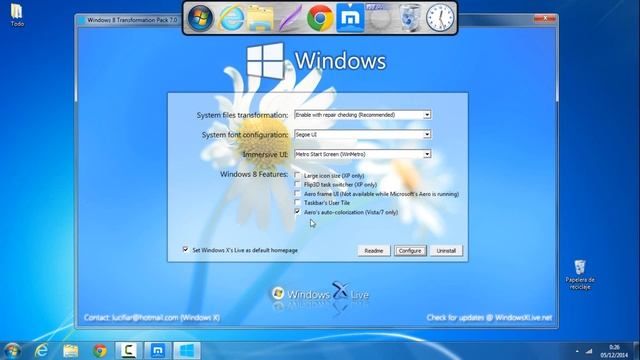Uncheck Set Windows X's Live as default homepage
The width and height of the screenshot is (640, 360).
(186, 249)
